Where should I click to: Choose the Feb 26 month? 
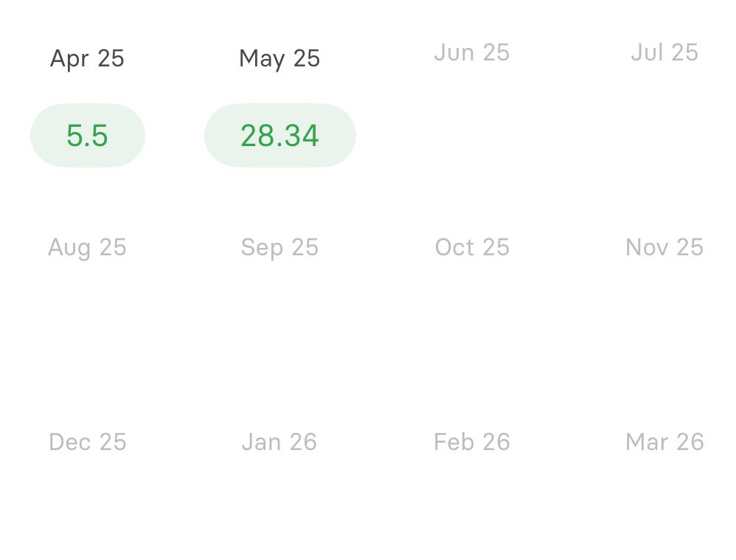point(472,442)
